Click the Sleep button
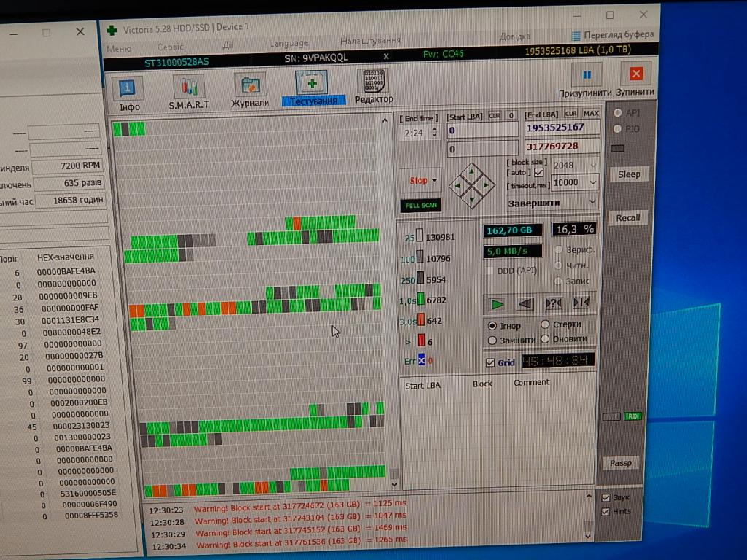 [x=628, y=174]
